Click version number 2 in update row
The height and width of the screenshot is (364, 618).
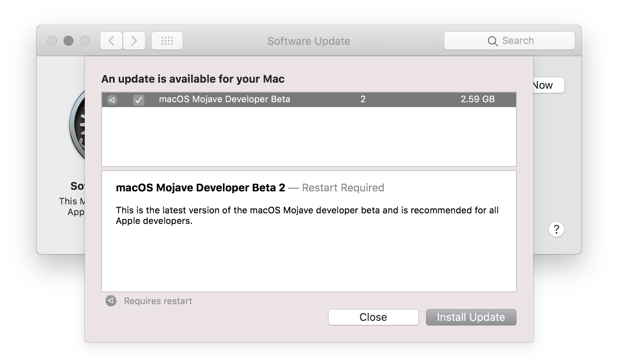click(x=363, y=99)
